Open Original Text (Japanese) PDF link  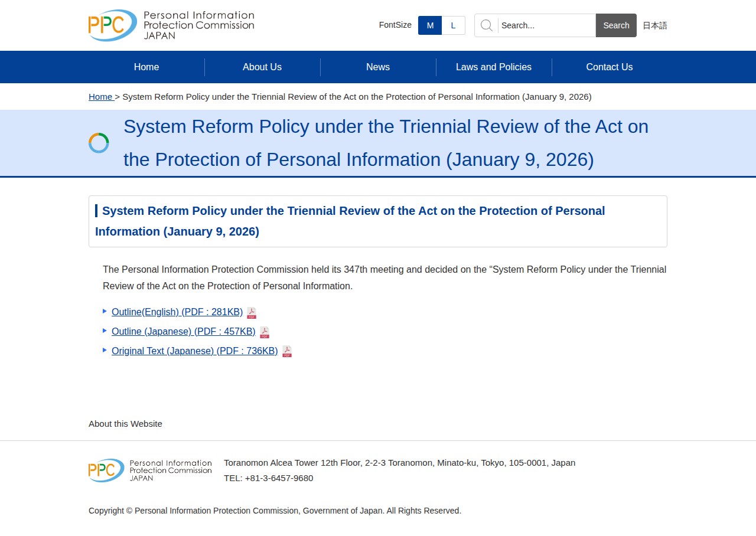(x=195, y=351)
